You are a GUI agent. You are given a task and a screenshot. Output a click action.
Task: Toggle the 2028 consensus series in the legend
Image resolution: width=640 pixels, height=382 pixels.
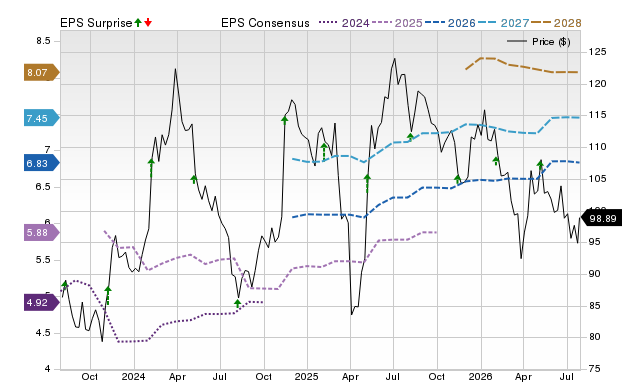coord(556,23)
